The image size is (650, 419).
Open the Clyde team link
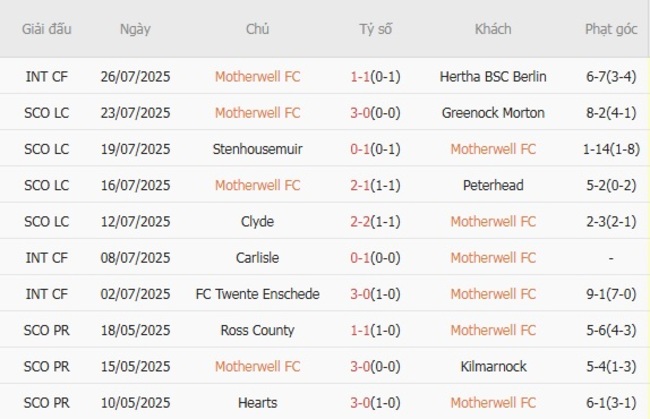[257, 221]
